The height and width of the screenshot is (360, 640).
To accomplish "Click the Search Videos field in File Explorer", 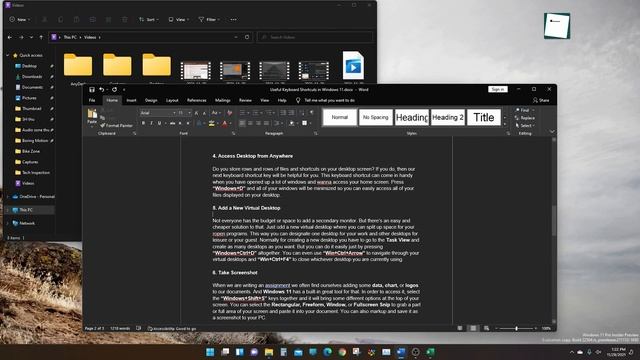I will click(x=315, y=37).
